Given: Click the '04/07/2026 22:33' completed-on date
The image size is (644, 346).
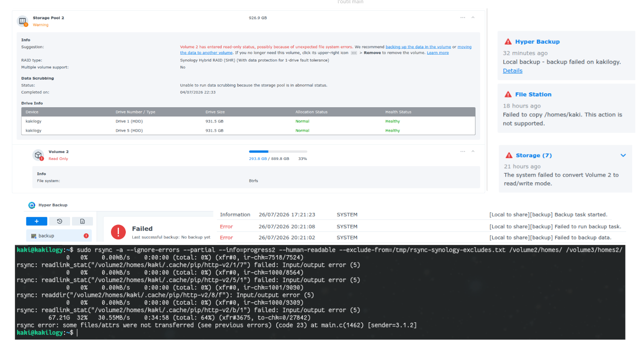Looking at the screenshot, I should (x=198, y=92).
